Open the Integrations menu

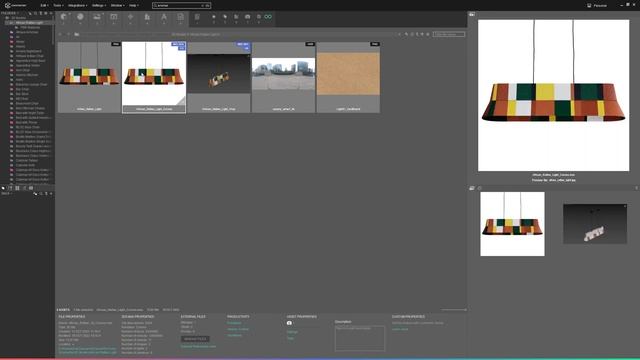pyautogui.click(x=77, y=5)
